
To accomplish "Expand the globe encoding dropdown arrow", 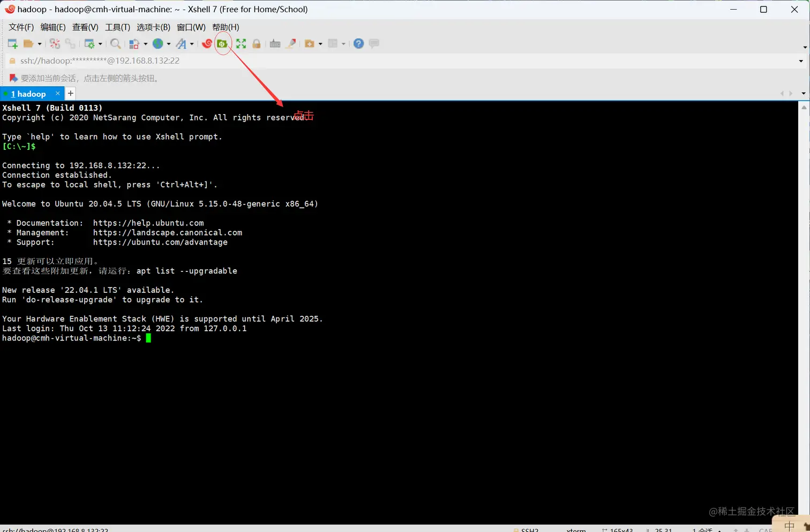I will pos(169,44).
